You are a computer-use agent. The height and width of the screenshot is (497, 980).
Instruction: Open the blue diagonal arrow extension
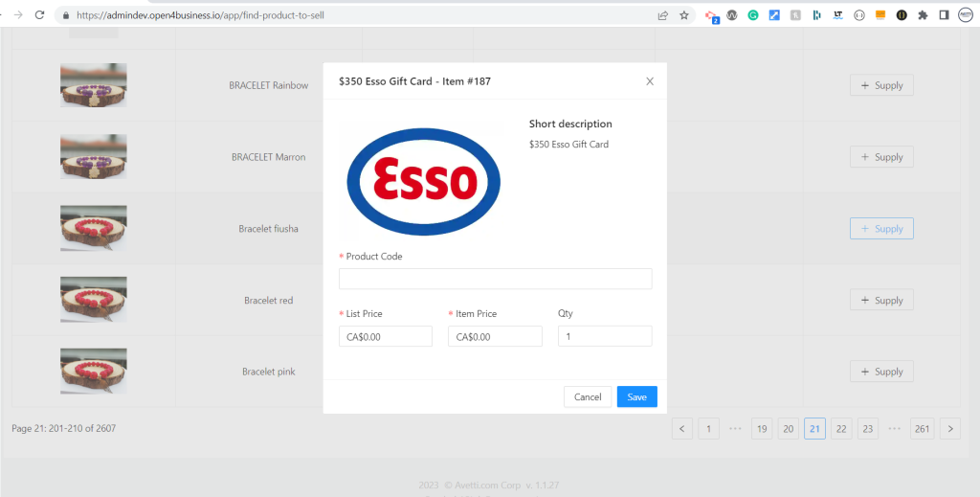pos(774,15)
